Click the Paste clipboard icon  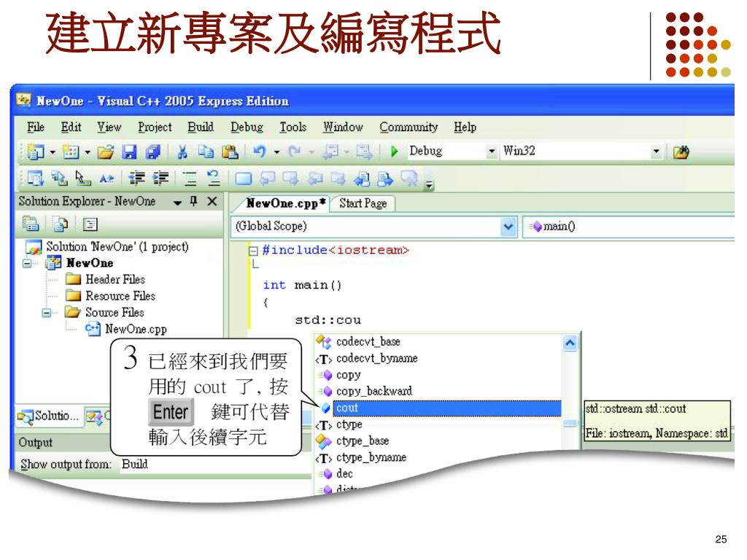[230, 152]
